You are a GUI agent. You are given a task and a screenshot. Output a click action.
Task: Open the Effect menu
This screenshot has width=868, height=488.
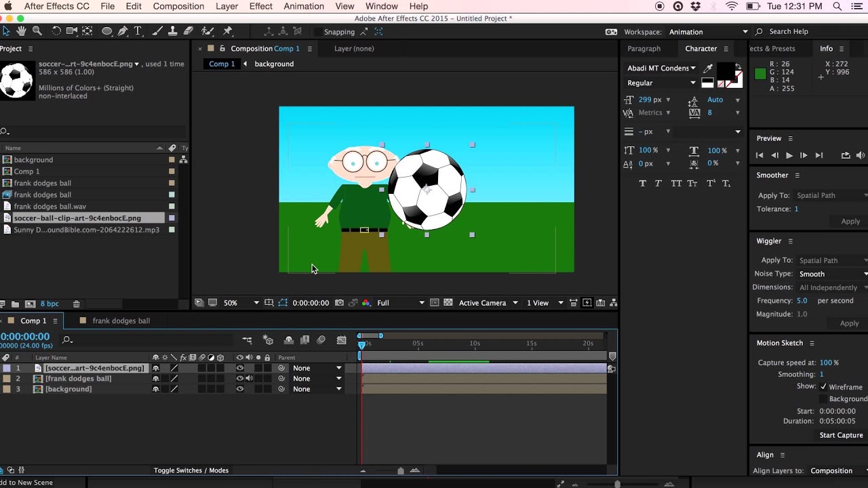coord(260,6)
